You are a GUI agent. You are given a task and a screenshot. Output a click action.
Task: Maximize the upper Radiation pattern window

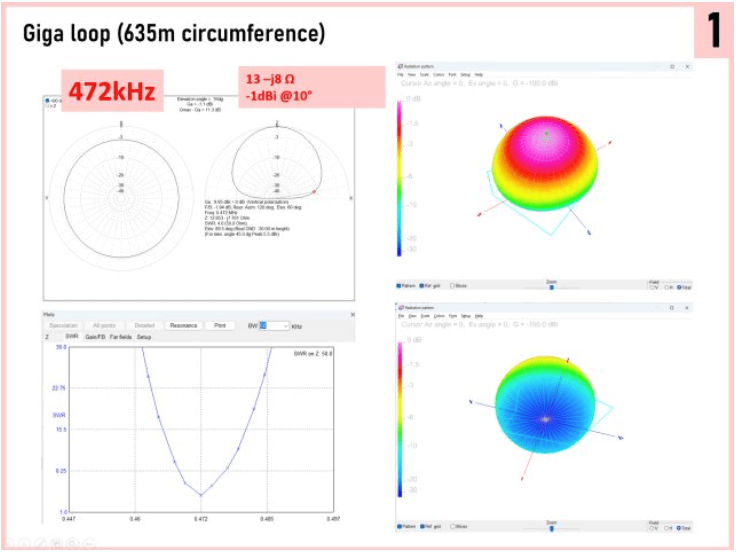tap(671, 66)
